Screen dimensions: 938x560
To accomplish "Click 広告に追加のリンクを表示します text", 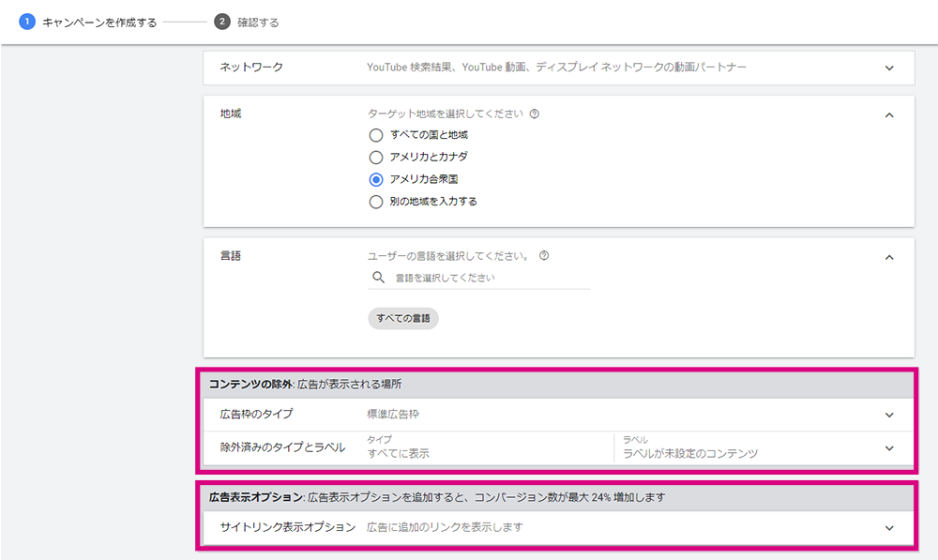I will 445,526.
